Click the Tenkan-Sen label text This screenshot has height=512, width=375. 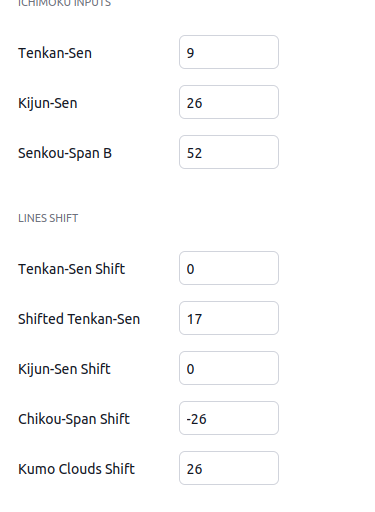point(55,53)
